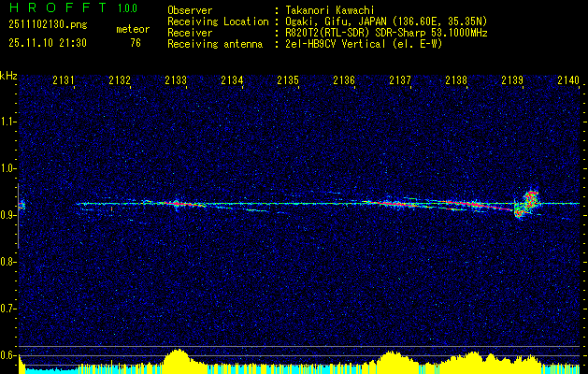This screenshot has height=374, width=588.
Task: Click the 1.1 frequency axis label
Action: (x=8, y=122)
